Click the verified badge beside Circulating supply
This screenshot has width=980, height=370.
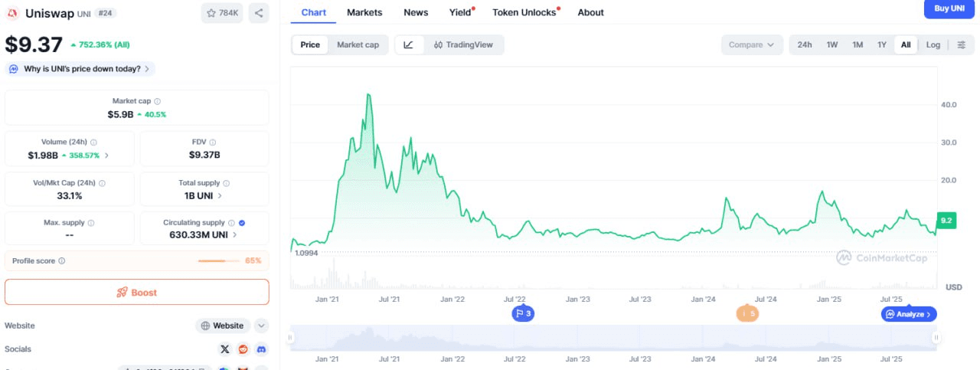(242, 223)
